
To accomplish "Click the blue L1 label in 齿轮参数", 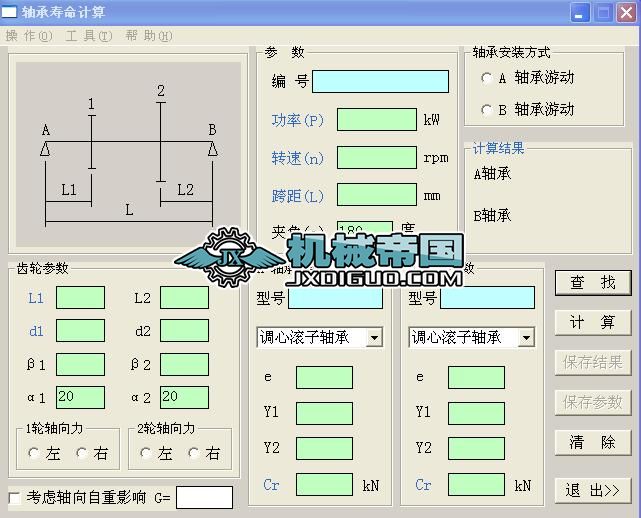I will [36, 298].
